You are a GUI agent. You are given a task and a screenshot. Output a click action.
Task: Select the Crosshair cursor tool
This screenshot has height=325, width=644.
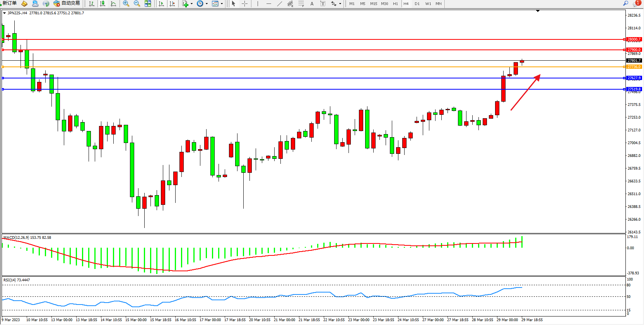click(244, 3)
